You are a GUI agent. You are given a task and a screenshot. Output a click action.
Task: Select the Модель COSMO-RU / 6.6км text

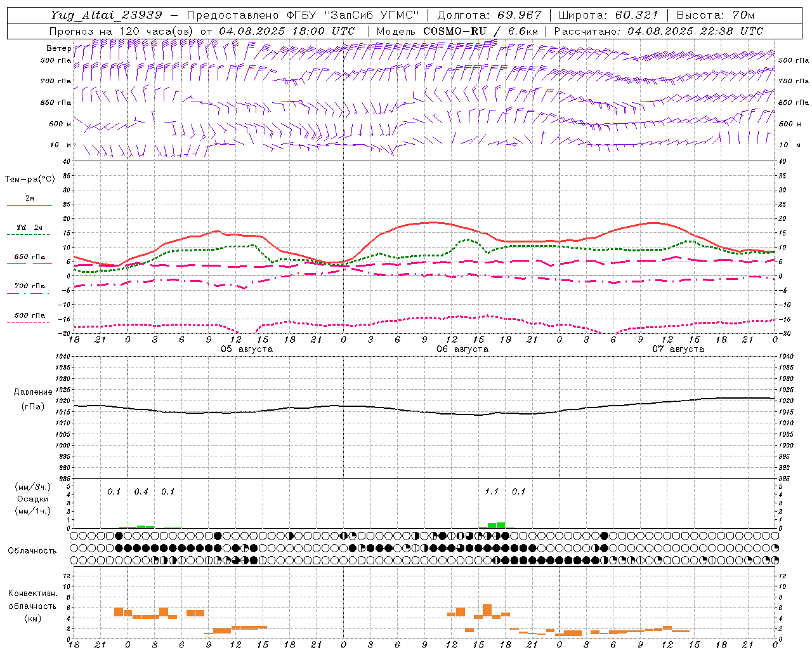tap(457, 31)
